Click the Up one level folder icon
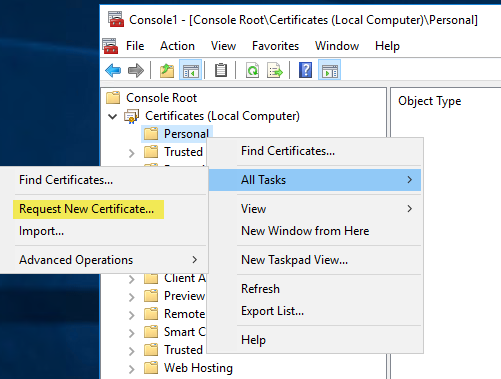The width and height of the screenshot is (501, 379). [x=167, y=71]
